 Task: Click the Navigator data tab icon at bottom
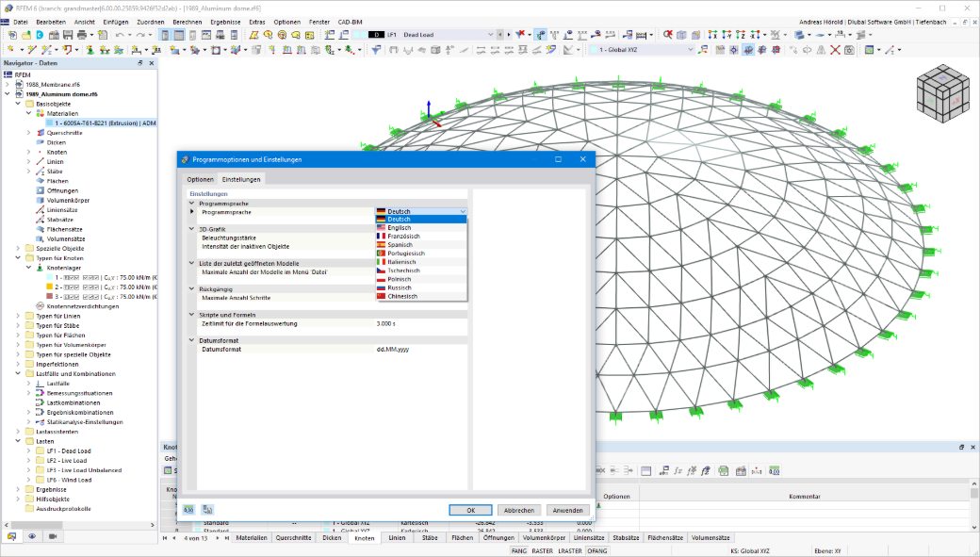(x=11, y=536)
